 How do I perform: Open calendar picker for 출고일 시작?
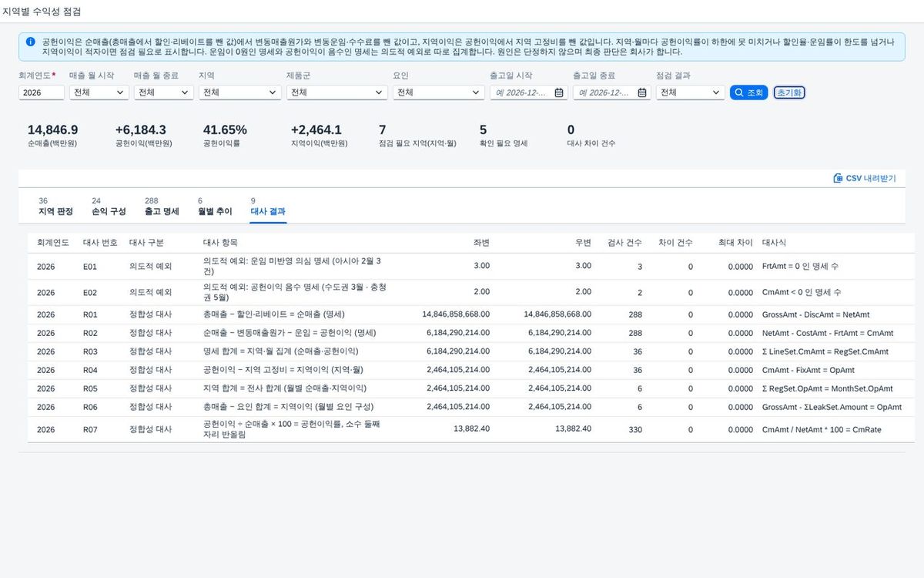point(559,92)
